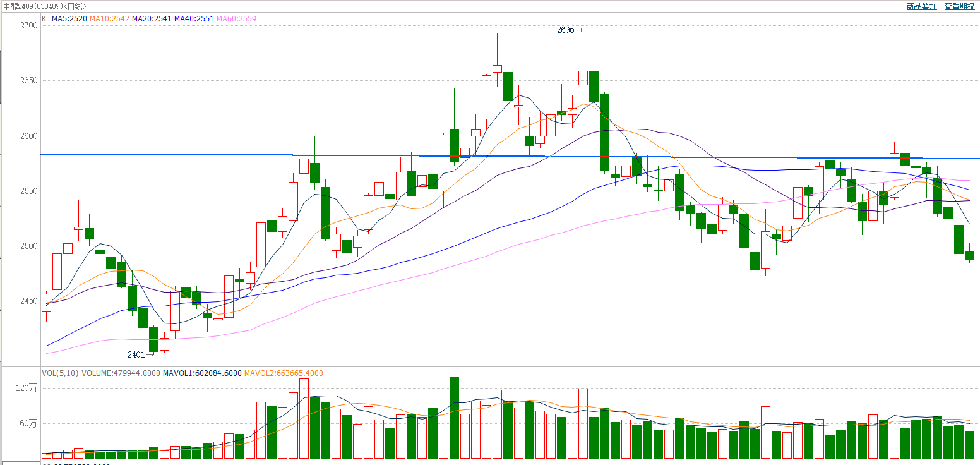Select the MA60:2559 indicator label
The image size is (980, 465).
coord(237,19)
